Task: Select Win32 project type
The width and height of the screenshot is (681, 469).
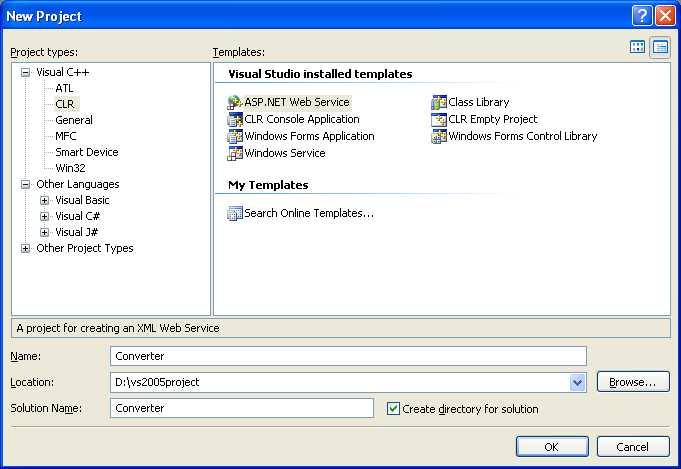Action: click(x=70, y=168)
